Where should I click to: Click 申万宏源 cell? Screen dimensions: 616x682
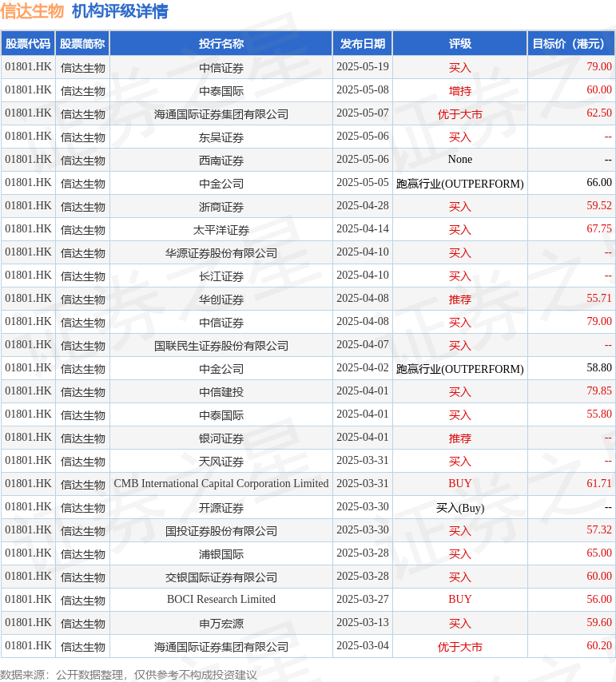coord(221,623)
